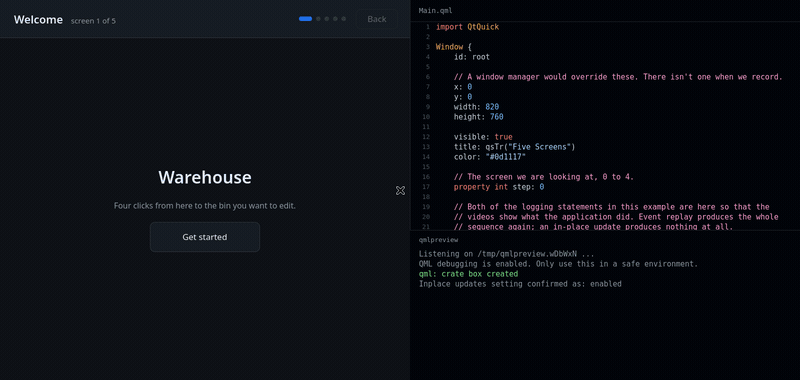Click the "videos show what the application did" comment
Image resolution: width=800 pixels, height=380 pixels.
(616, 217)
